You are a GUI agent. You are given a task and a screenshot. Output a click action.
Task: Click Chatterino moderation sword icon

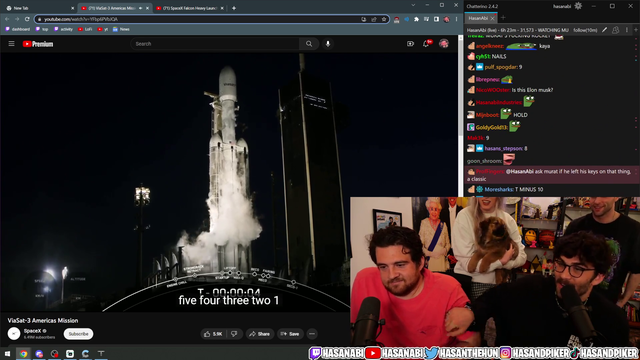coord(604,30)
